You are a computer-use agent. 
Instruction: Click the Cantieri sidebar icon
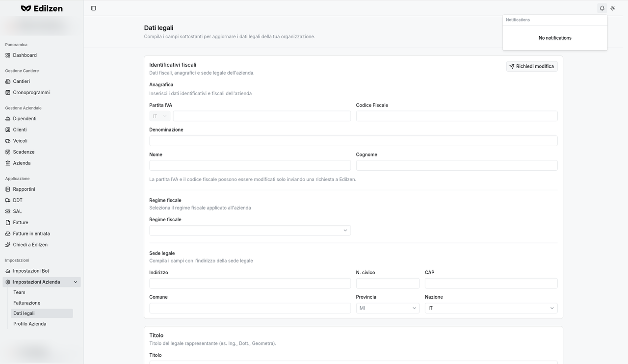coord(8,81)
